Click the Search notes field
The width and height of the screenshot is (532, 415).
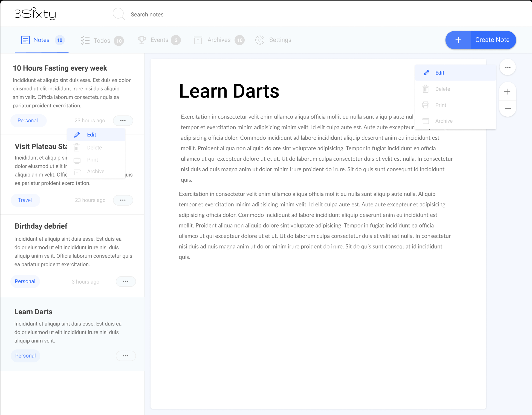[147, 15]
